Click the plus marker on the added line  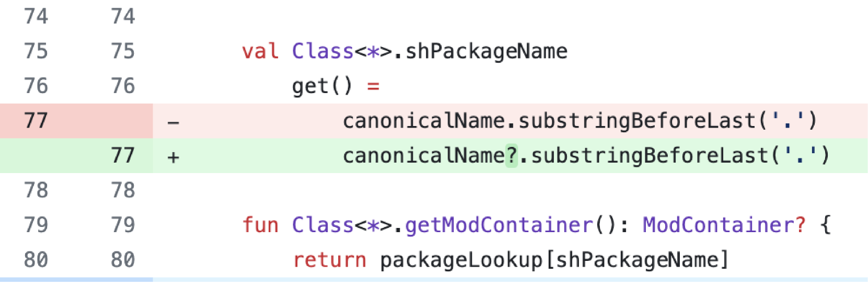173,157
